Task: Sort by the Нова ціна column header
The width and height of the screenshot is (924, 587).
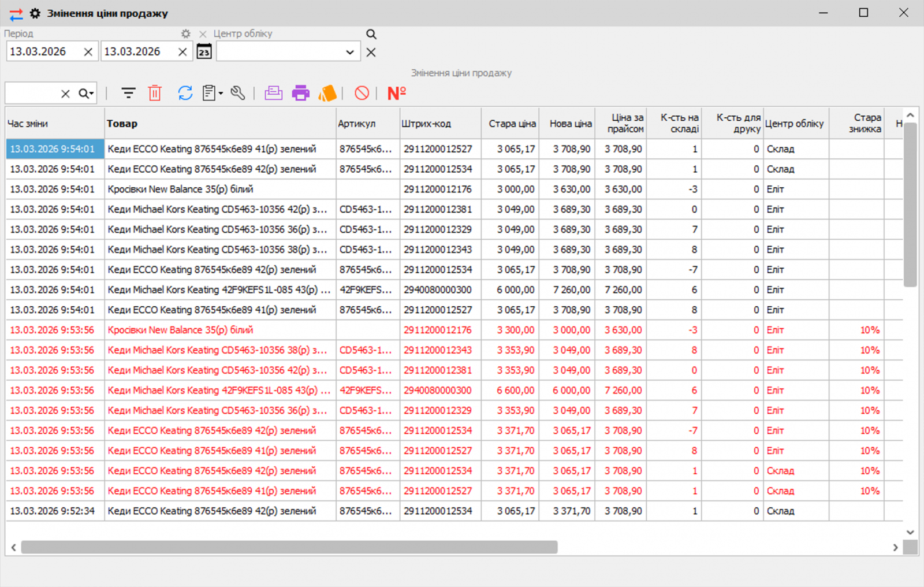Action: (570, 124)
